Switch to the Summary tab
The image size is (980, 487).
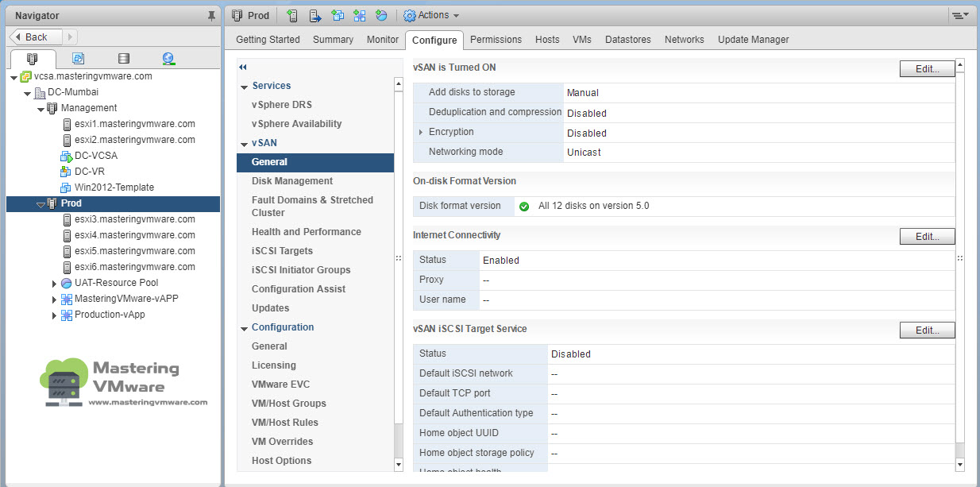(x=333, y=40)
